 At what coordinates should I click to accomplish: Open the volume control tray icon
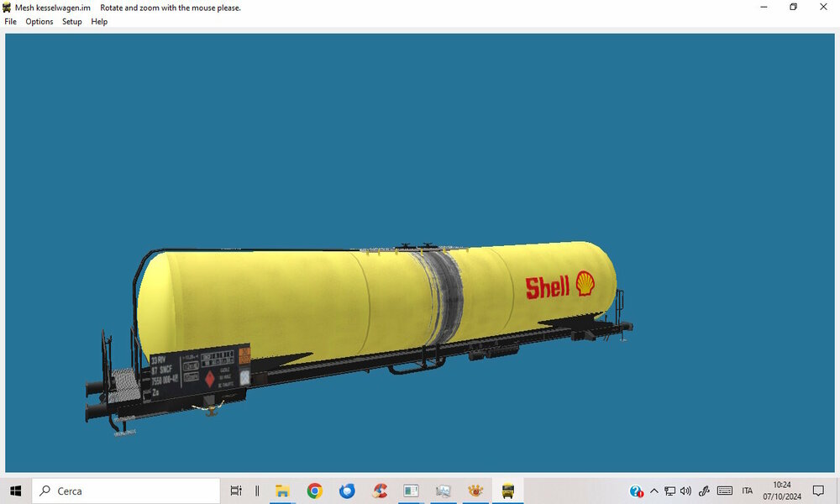point(685,491)
